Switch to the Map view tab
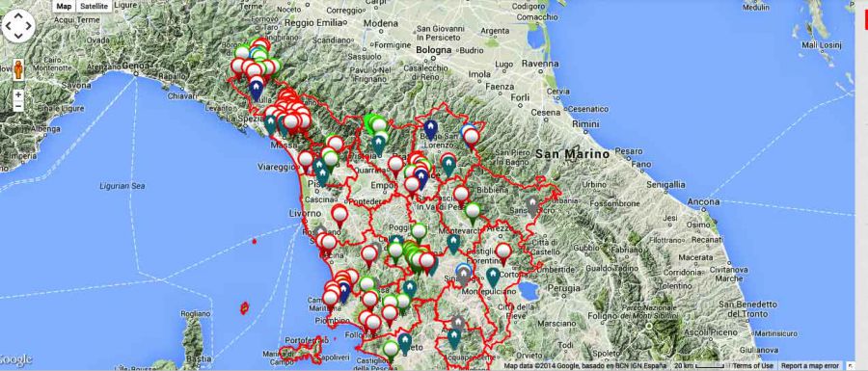Screen dimensions: 868x371 click(x=65, y=6)
